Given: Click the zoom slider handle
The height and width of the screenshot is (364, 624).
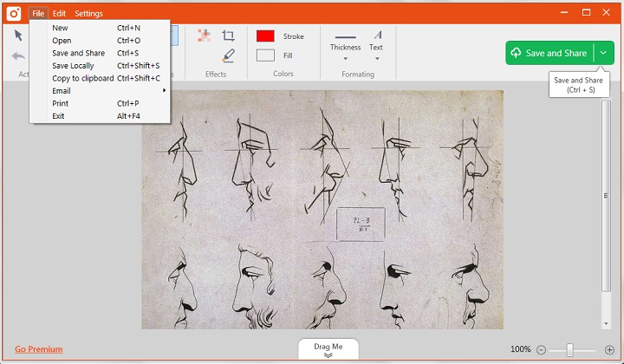Looking at the screenshot, I should point(570,349).
